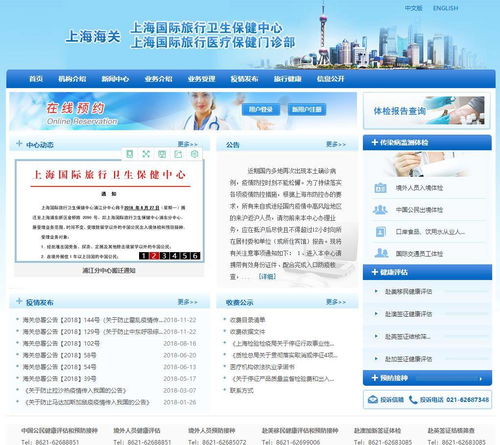Open the 疫情发布 nav menu item
This screenshot has width=500, height=445.
(x=244, y=79)
